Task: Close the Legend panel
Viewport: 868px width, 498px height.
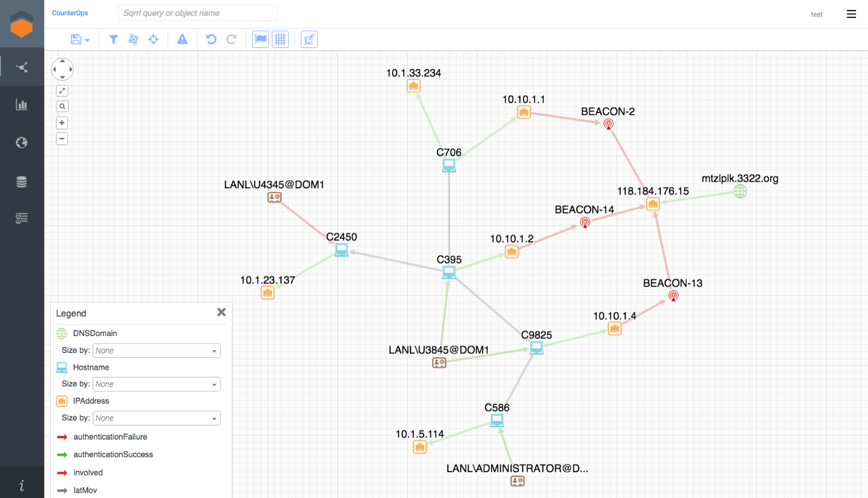Action: (221, 312)
